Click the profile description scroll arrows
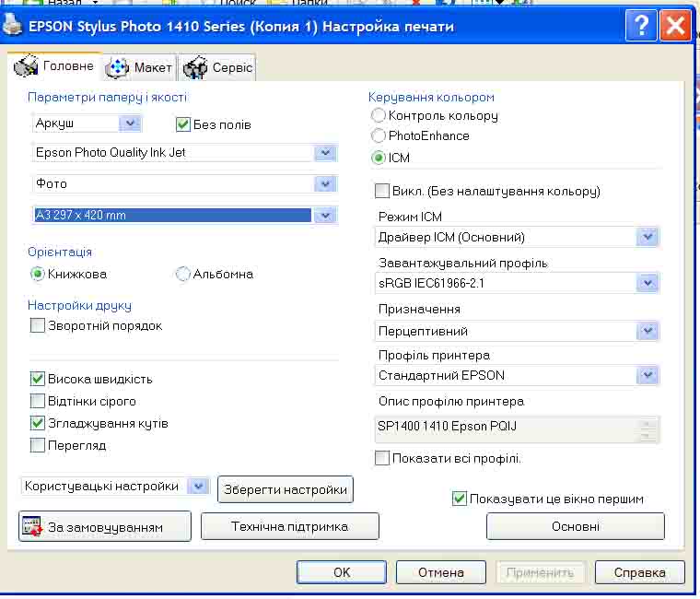This screenshot has width=700, height=599. (x=648, y=429)
